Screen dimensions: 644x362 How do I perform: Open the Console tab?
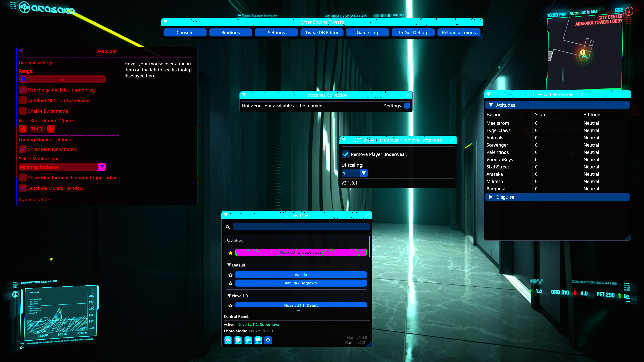pyautogui.click(x=185, y=32)
